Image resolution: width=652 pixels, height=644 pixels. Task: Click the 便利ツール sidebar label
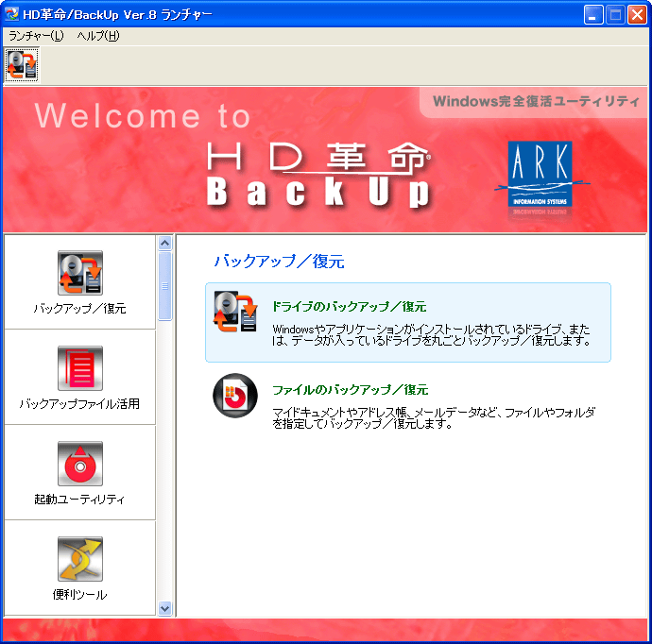(79, 595)
